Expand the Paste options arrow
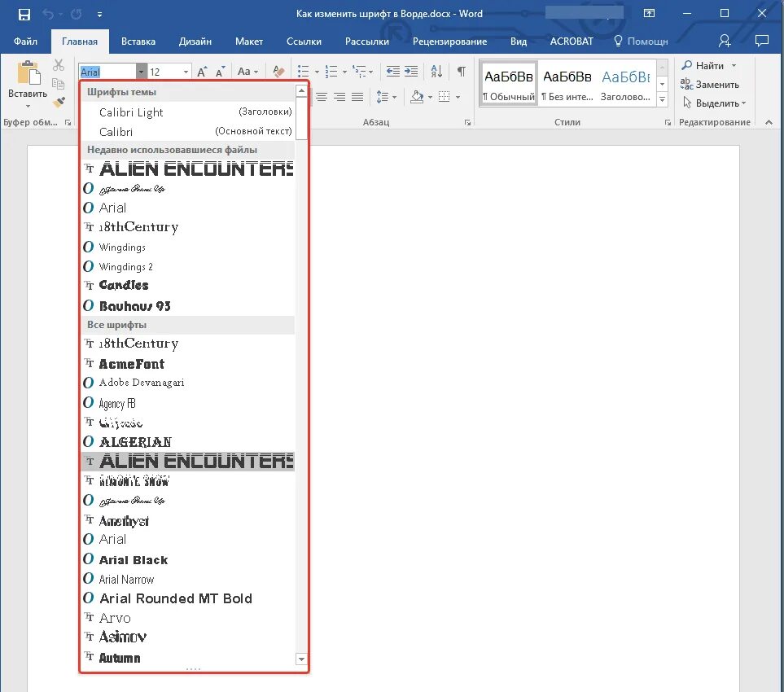 28,106
